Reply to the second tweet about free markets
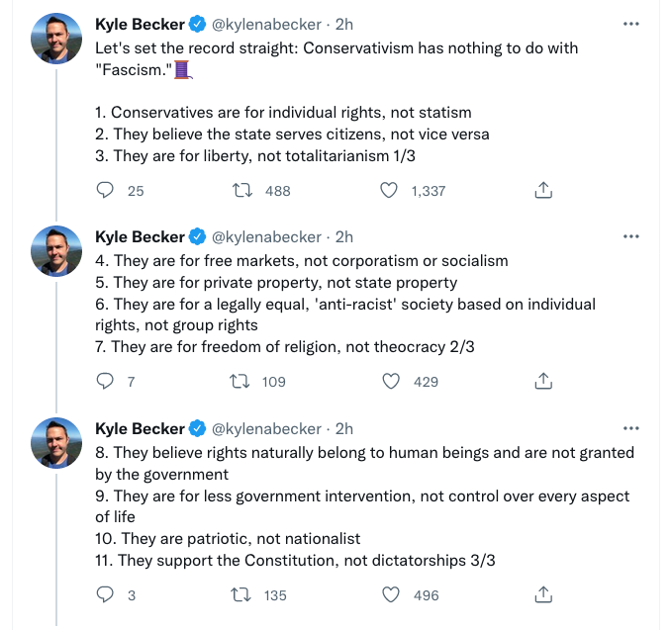The height and width of the screenshot is (630, 672). click(x=107, y=381)
